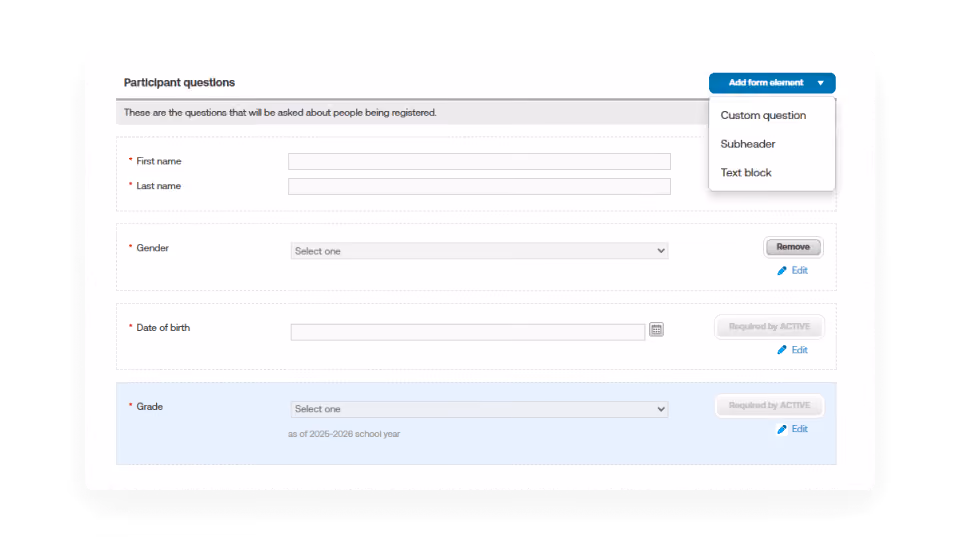This screenshot has height=540, width=960.
Task: Choose Subheader from the menu
Action: (748, 144)
